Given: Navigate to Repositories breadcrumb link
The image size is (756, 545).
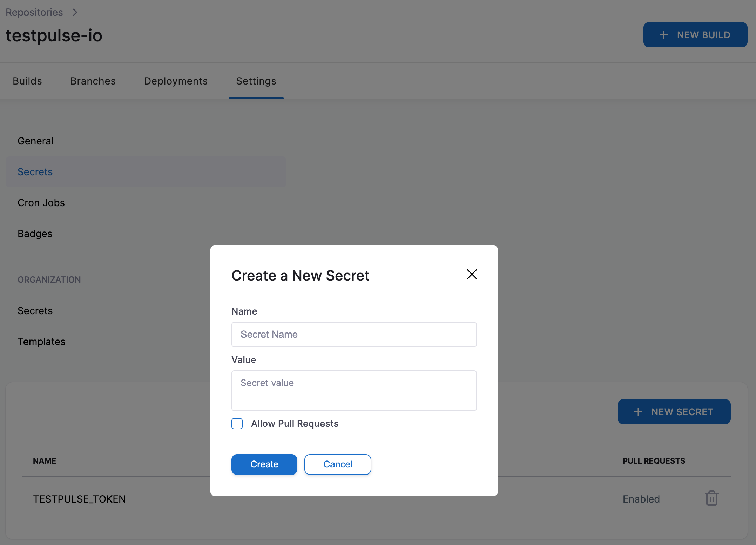Looking at the screenshot, I should [34, 12].
